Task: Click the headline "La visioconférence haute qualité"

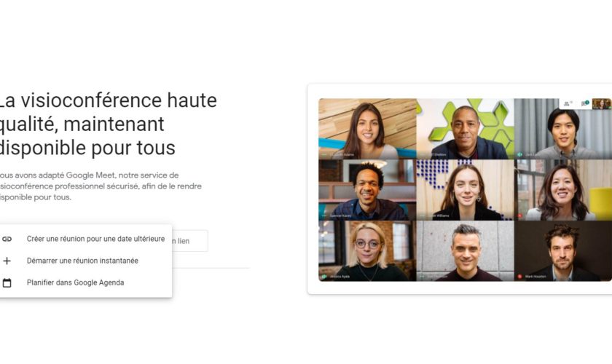Action: [106, 112]
